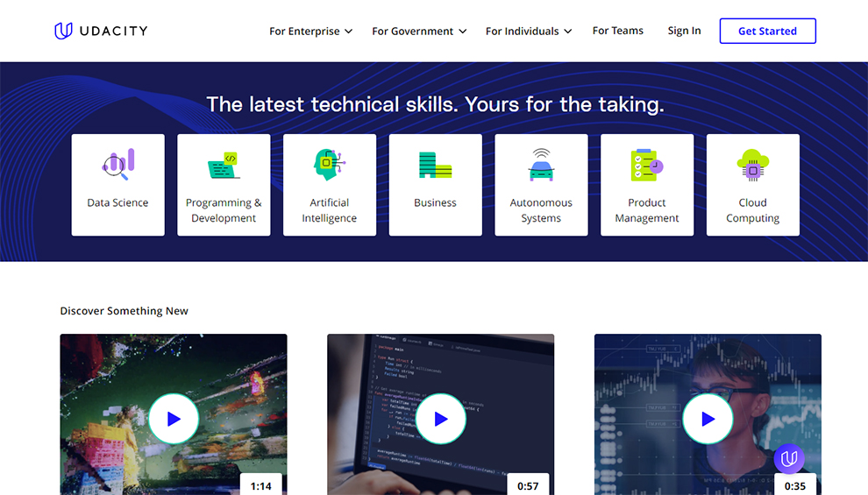868x495 pixels.
Task: Open the floating Udacity chat bubble icon
Action: (x=789, y=458)
